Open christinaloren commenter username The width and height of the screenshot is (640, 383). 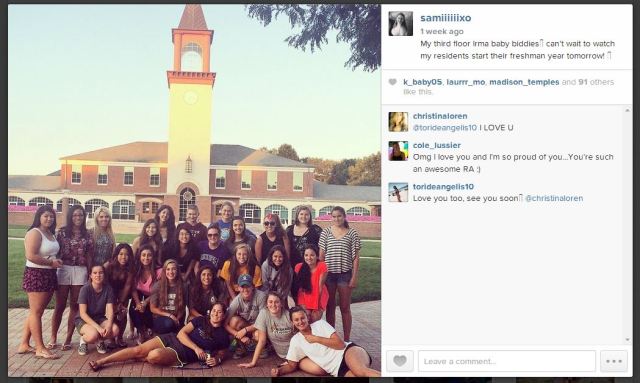click(x=440, y=116)
